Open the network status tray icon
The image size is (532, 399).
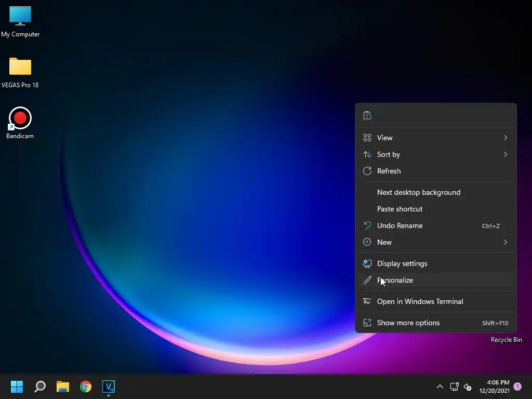454,387
